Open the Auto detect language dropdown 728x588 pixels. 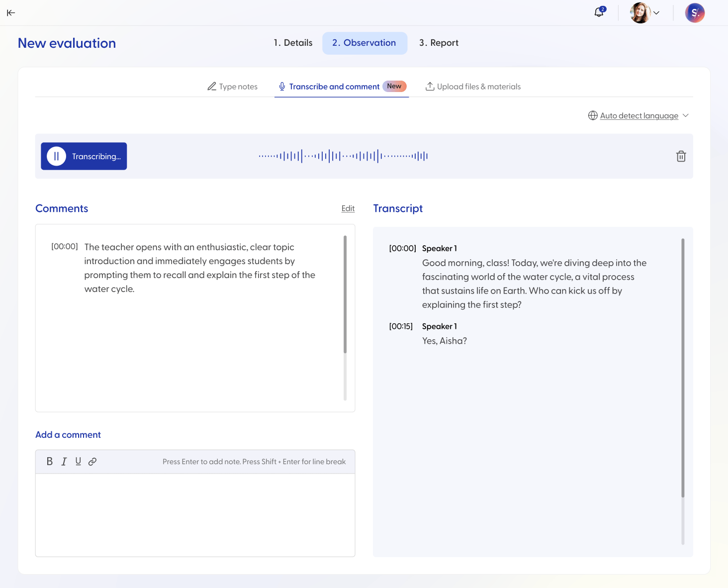pos(638,115)
